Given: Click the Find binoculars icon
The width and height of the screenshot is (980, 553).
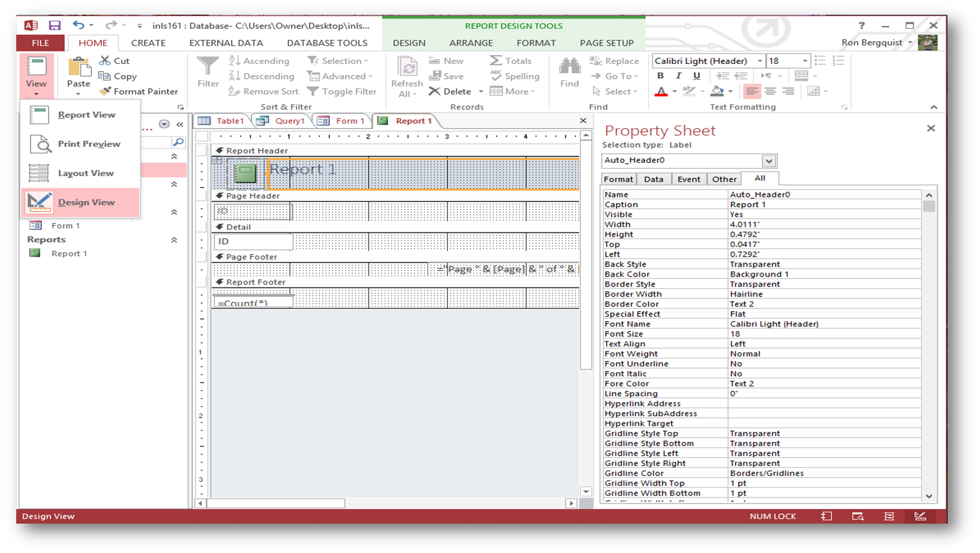Looking at the screenshot, I should (x=570, y=67).
